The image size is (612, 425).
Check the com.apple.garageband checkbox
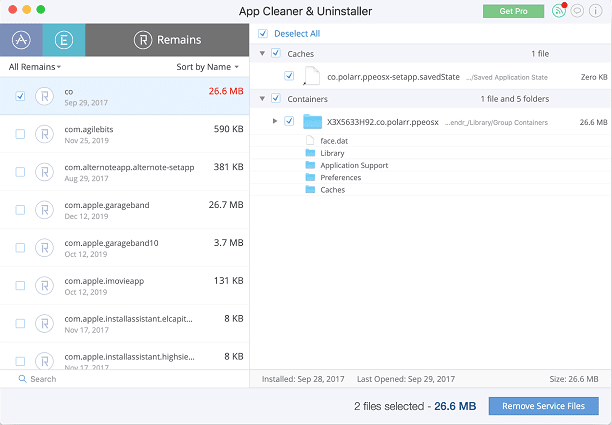tap(20, 210)
